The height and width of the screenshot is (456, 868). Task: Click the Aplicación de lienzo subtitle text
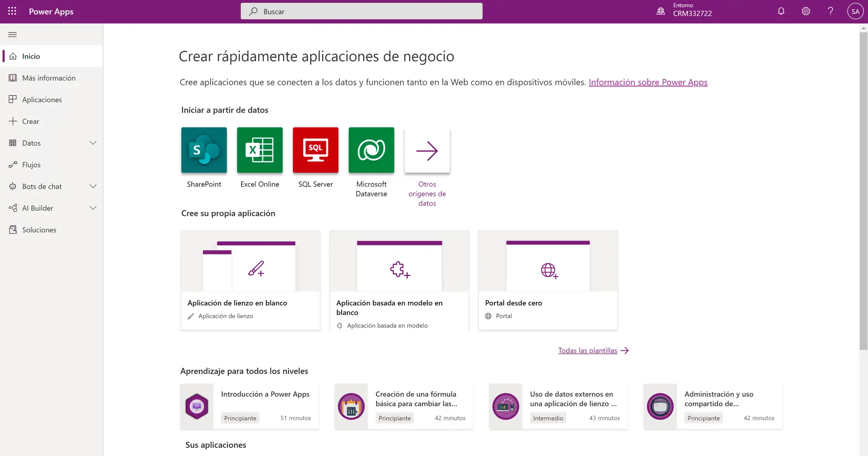click(226, 316)
